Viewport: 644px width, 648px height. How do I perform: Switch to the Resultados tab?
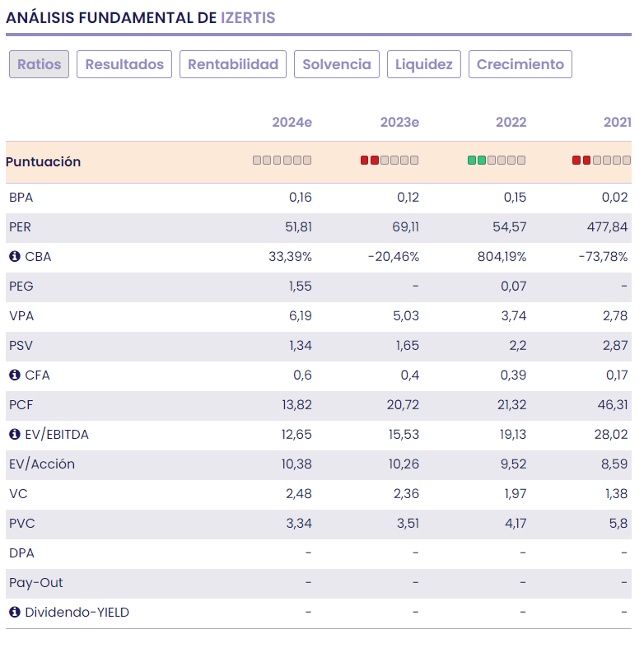pyautogui.click(x=124, y=64)
